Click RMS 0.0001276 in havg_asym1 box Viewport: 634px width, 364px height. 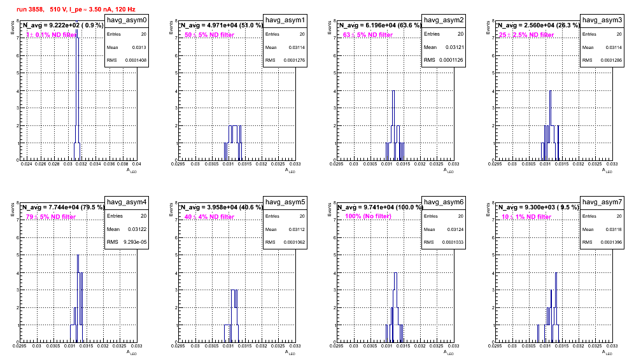(x=285, y=60)
